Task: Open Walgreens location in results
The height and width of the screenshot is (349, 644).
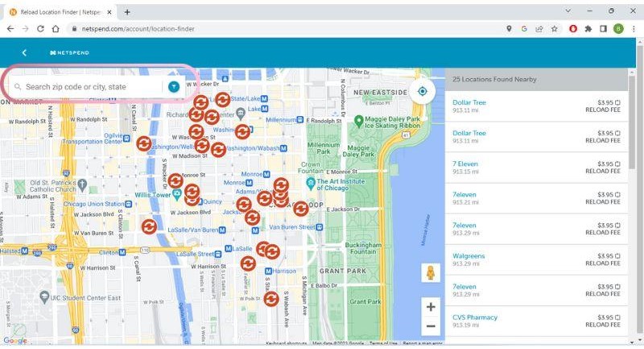Action: (x=469, y=256)
